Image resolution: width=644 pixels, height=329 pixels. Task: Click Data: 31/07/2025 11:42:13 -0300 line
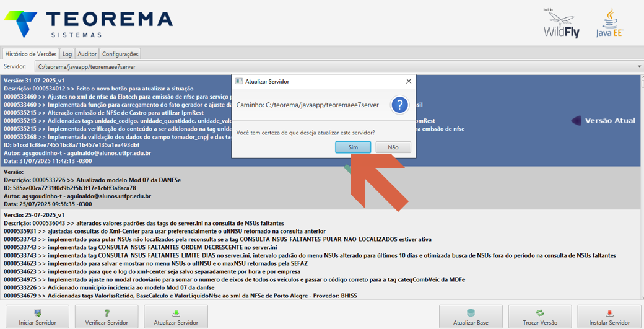(48, 161)
